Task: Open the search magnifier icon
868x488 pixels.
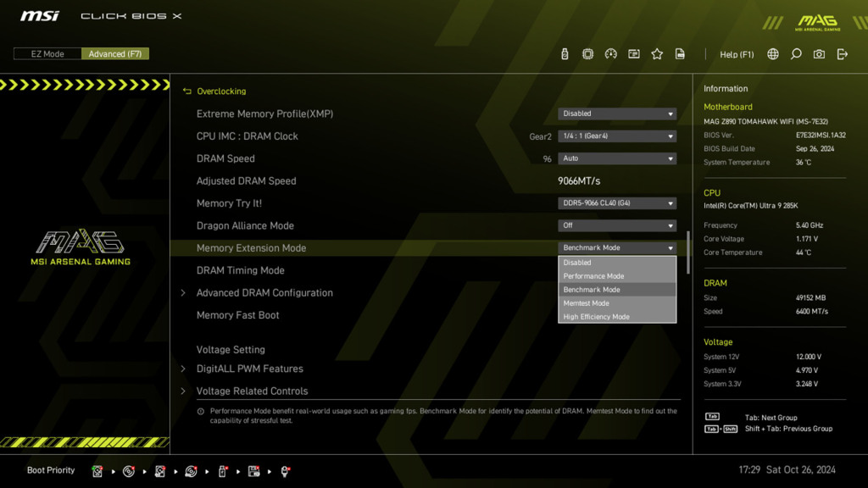Action: tap(795, 53)
